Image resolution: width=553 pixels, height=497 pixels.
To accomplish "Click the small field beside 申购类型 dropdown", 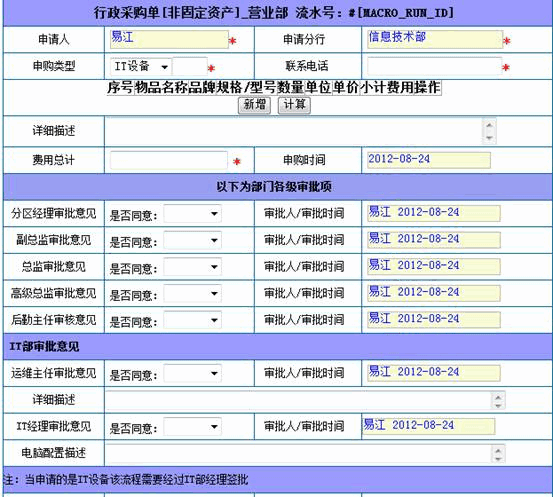I will pos(190,66).
